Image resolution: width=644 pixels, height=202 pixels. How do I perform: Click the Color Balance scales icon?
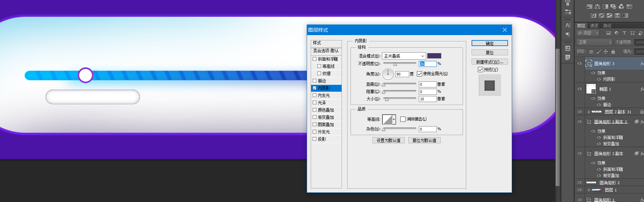597,6
